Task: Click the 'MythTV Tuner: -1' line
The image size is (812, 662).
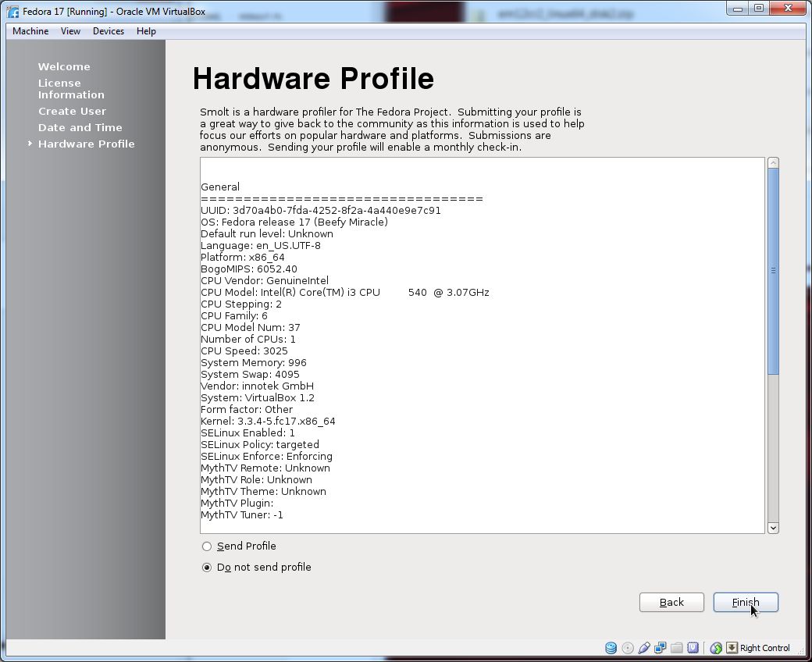Action: (x=242, y=515)
